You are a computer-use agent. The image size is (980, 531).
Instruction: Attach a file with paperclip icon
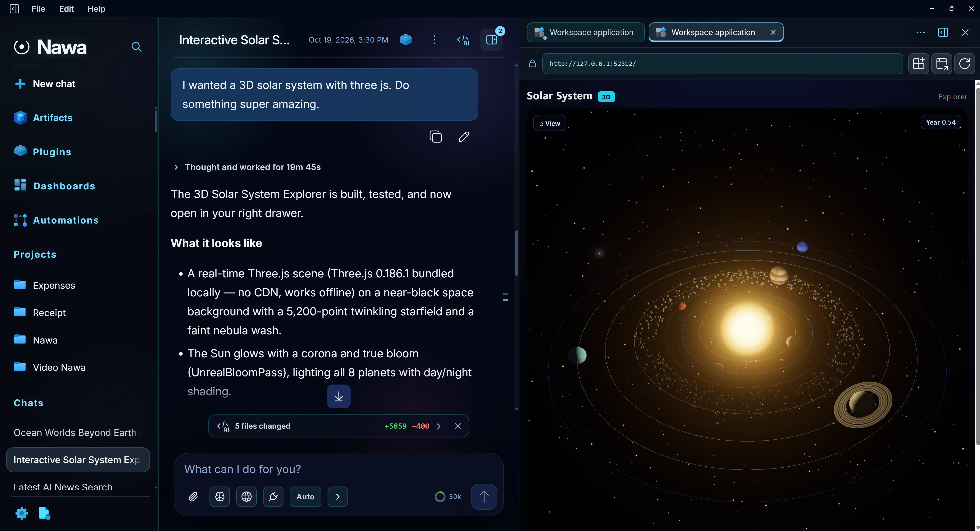[x=193, y=497]
